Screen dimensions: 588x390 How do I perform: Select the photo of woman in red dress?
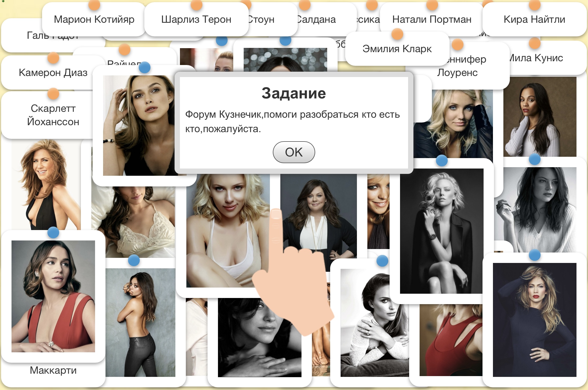(x=53, y=296)
